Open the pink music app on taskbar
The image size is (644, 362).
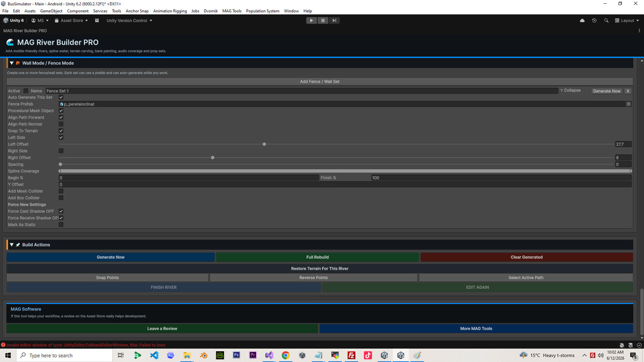click(368, 356)
